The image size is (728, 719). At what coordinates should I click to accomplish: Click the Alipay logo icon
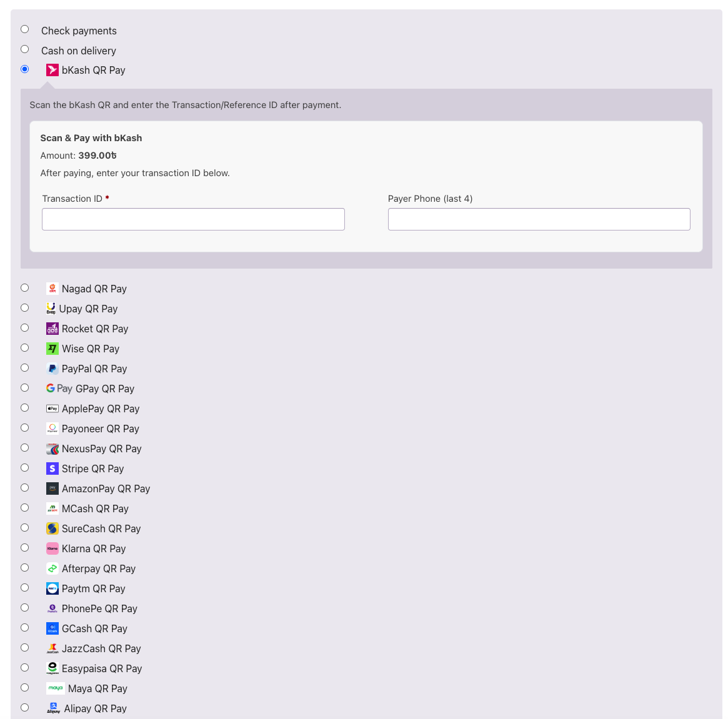click(53, 708)
